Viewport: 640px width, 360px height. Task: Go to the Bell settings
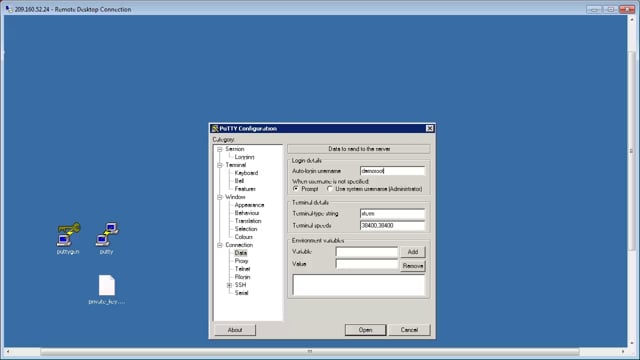pos(239,181)
